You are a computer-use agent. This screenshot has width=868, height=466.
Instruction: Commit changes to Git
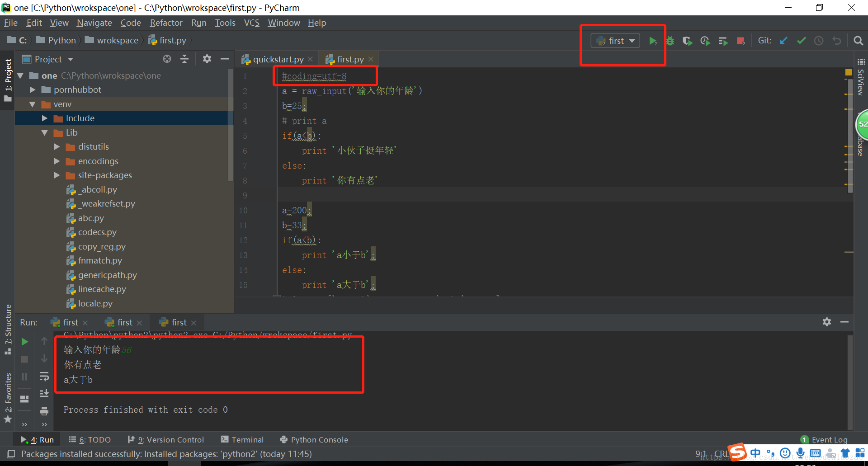point(801,41)
